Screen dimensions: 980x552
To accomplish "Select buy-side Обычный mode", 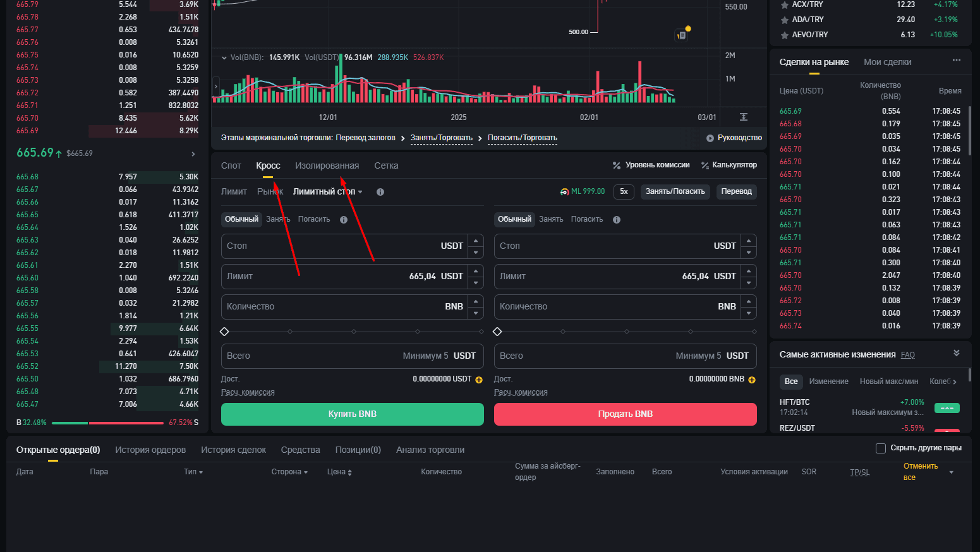I will [241, 219].
